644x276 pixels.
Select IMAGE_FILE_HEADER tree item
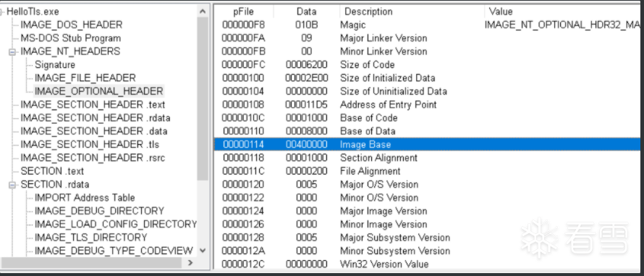(x=85, y=78)
